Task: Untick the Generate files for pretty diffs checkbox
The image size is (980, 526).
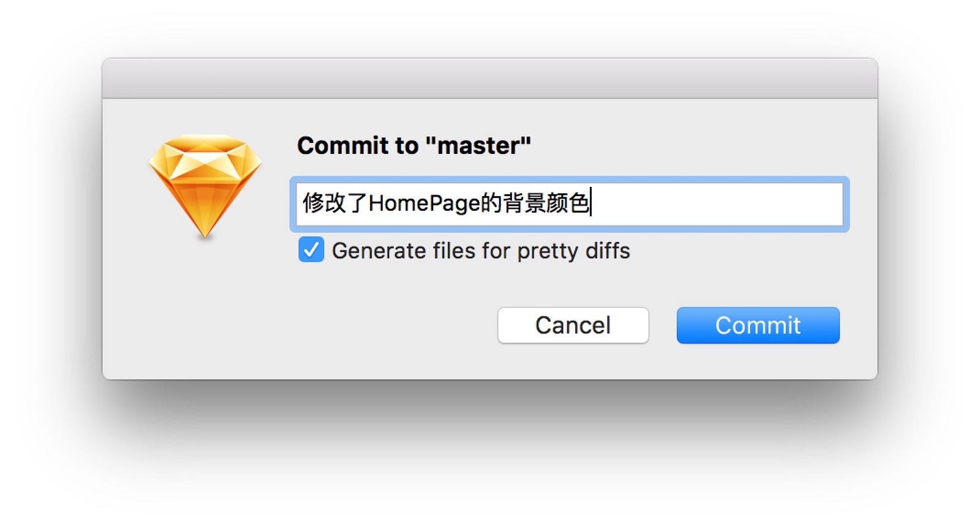Action: pos(311,250)
